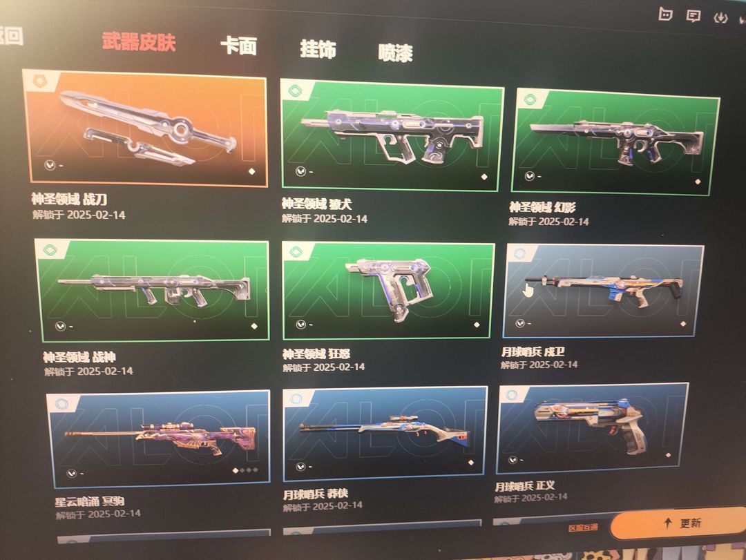Select the 武器皮肤 tab
This screenshot has width=746, height=560.
[139, 42]
